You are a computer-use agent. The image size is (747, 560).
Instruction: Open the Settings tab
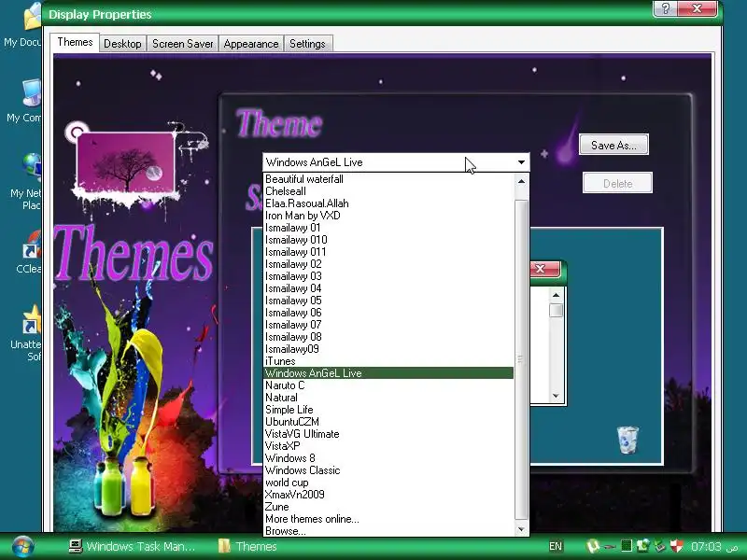(307, 44)
